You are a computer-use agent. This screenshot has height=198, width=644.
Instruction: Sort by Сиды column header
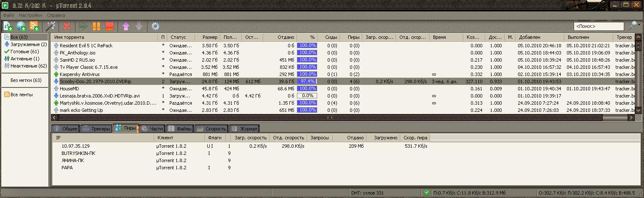328,37
